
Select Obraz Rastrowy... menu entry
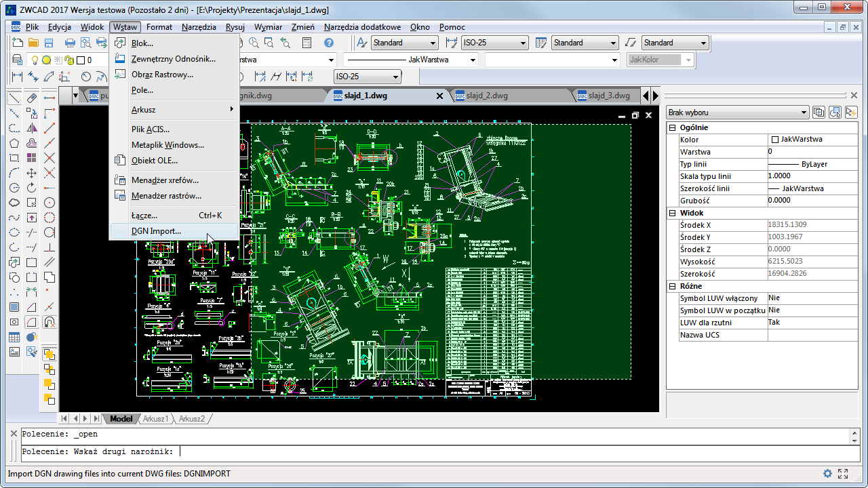(174, 75)
